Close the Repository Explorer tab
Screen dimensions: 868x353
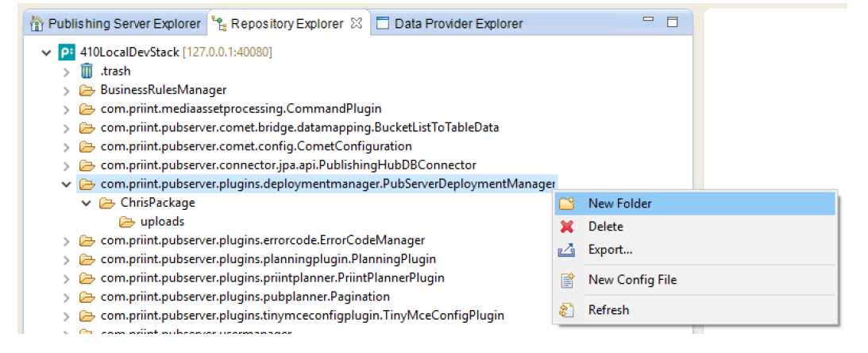tap(357, 23)
